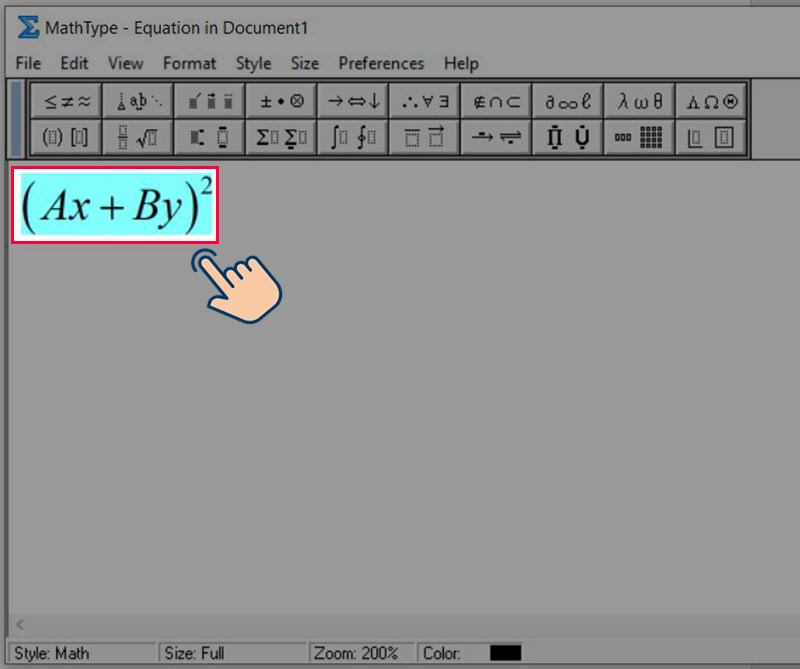Open the File menu
The image size is (800, 669).
point(28,63)
